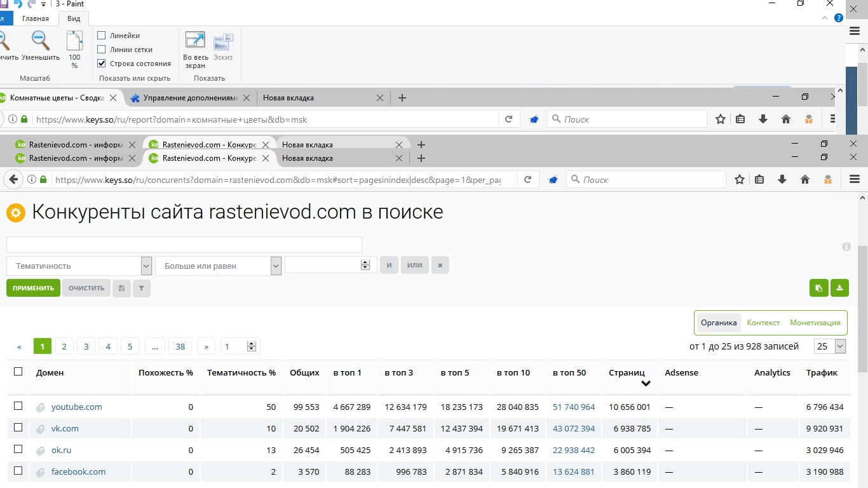This screenshot has height=488, width=868.
Task: Tick the checkbox for the vk.com row
Action: [x=18, y=428]
